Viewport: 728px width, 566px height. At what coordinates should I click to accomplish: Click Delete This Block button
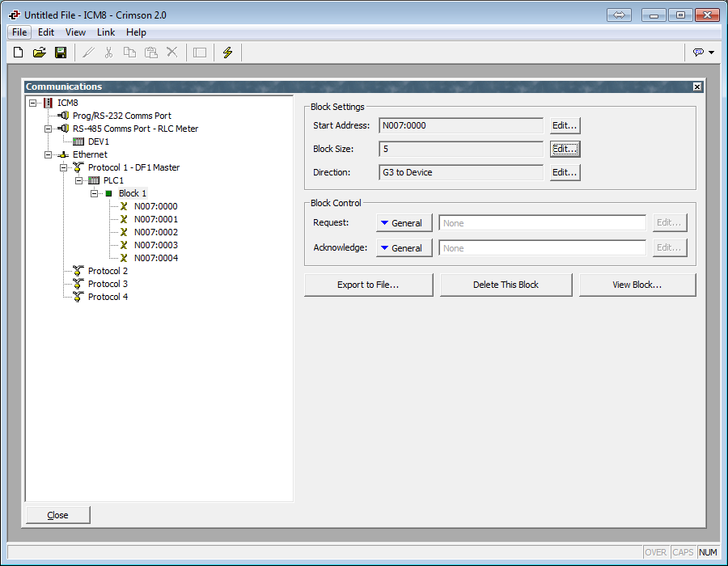pos(506,285)
